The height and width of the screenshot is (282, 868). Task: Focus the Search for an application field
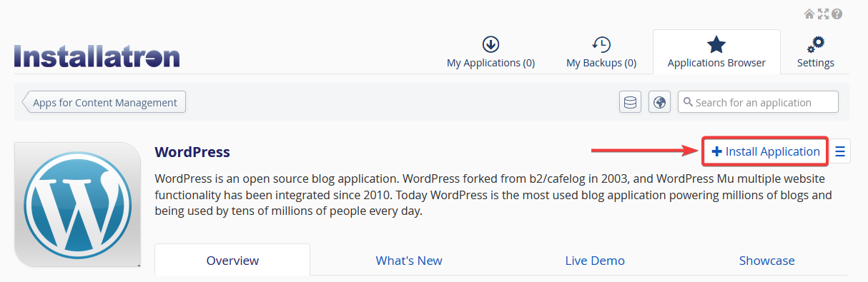(x=758, y=102)
